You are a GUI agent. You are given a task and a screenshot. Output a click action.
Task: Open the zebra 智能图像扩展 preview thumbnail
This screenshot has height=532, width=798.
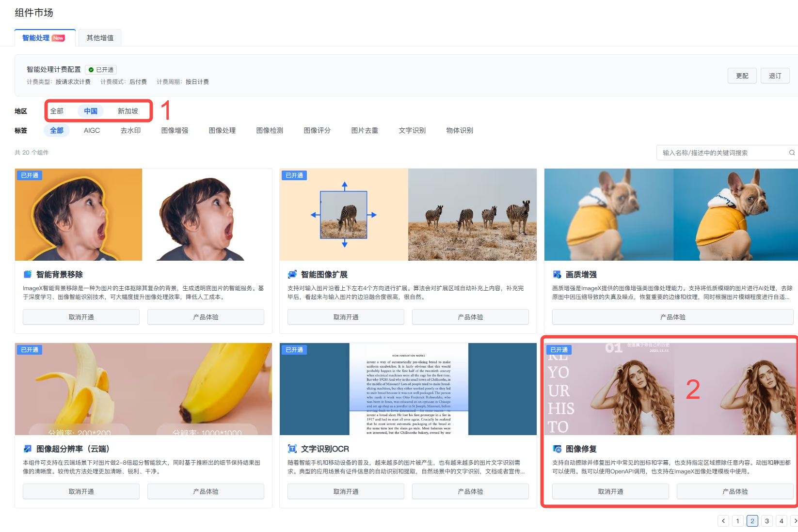tap(408, 215)
